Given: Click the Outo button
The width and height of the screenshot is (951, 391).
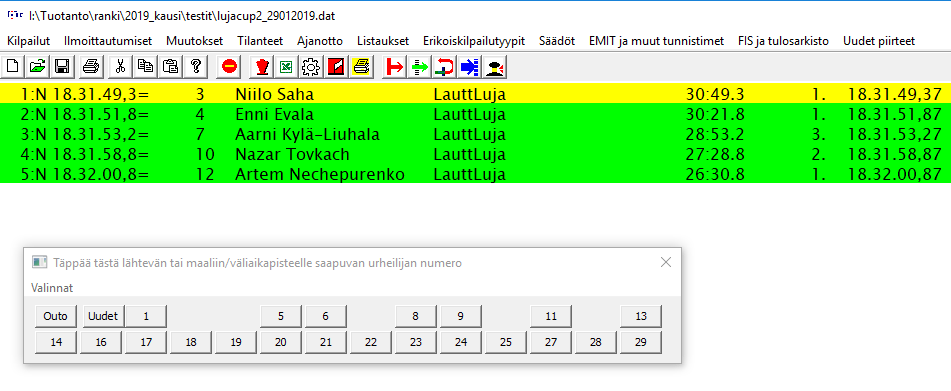Looking at the screenshot, I should click(x=56, y=316).
